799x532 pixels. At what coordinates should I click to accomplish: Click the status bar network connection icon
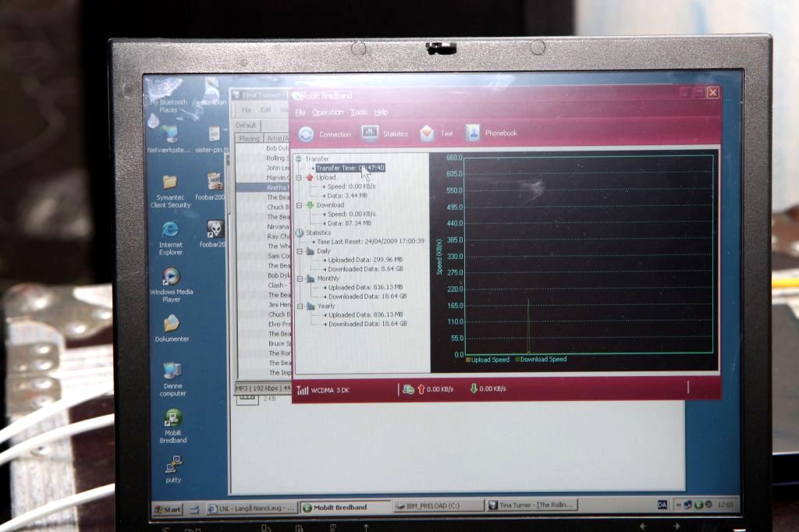tap(408, 389)
